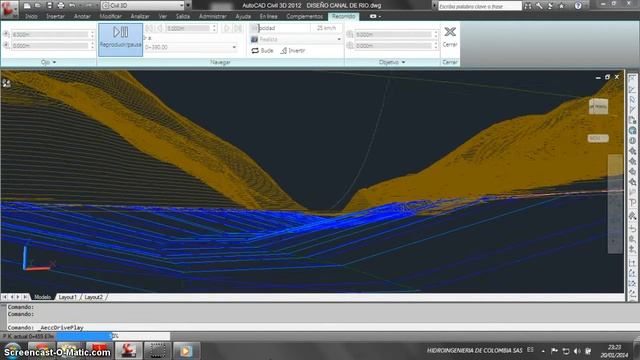Click the action center flag tray icon

(554, 351)
